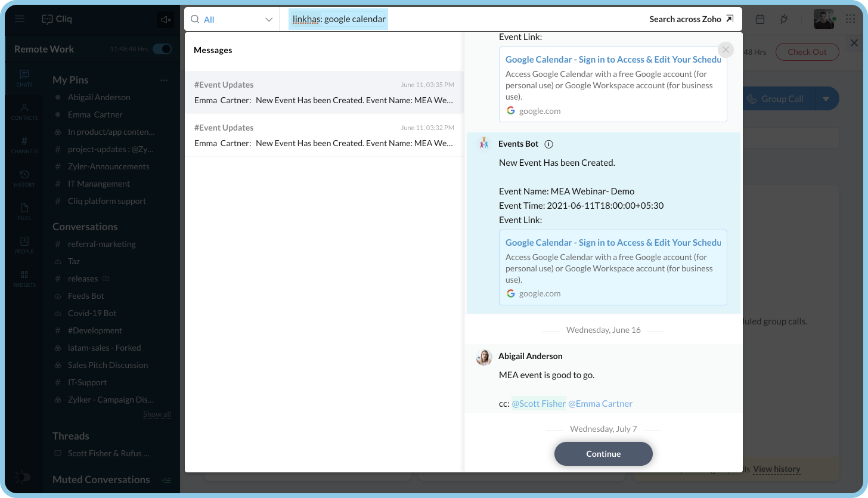Toggle the theme switch at bottom left
The height and width of the screenshot is (498, 868).
22,477
